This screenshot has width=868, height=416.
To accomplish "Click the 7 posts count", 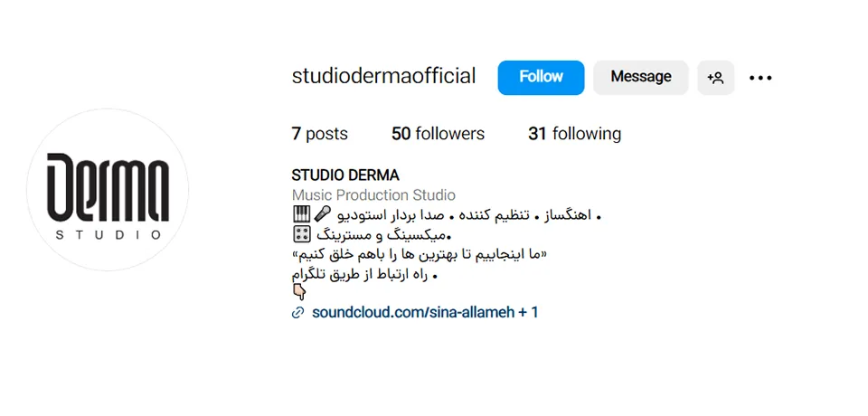I will click(319, 134).
